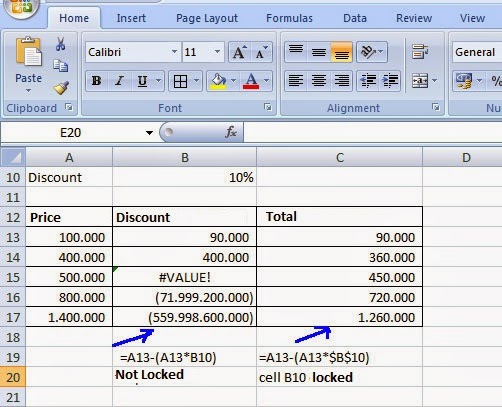Image resolution: width=502 pixels, height=407 pixels.
Task: Select cell containing 1.260.000
Action: [339, 317]
